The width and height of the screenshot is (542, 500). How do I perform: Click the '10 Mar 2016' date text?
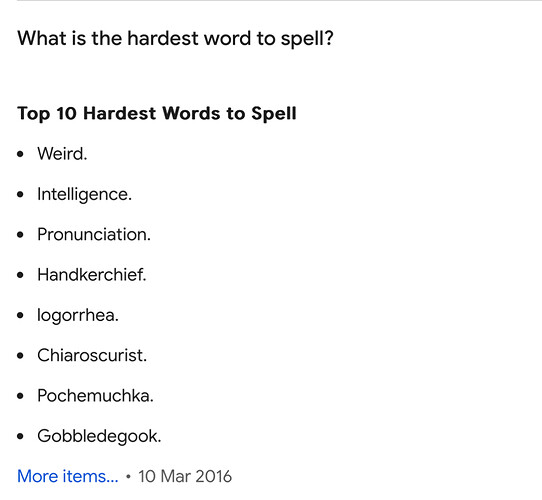(185, 476)
